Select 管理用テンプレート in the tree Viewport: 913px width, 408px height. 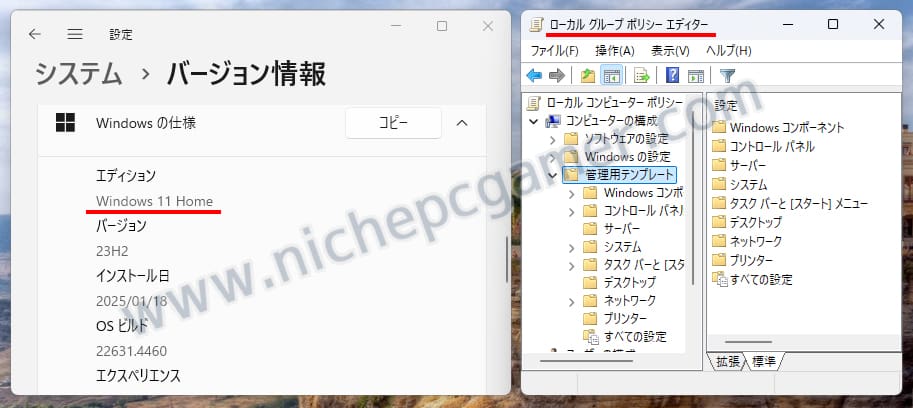click(x=630, y=175)
